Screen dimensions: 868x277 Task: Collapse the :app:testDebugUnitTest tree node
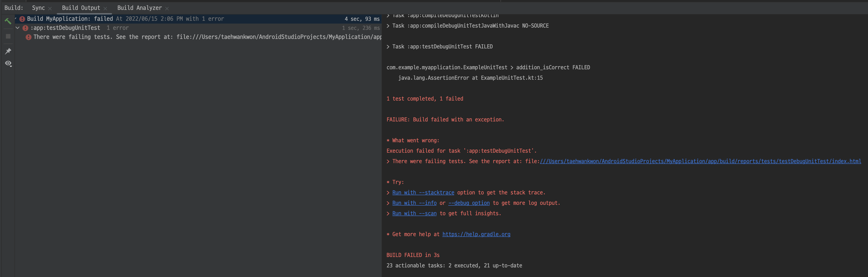pos(17,28)
